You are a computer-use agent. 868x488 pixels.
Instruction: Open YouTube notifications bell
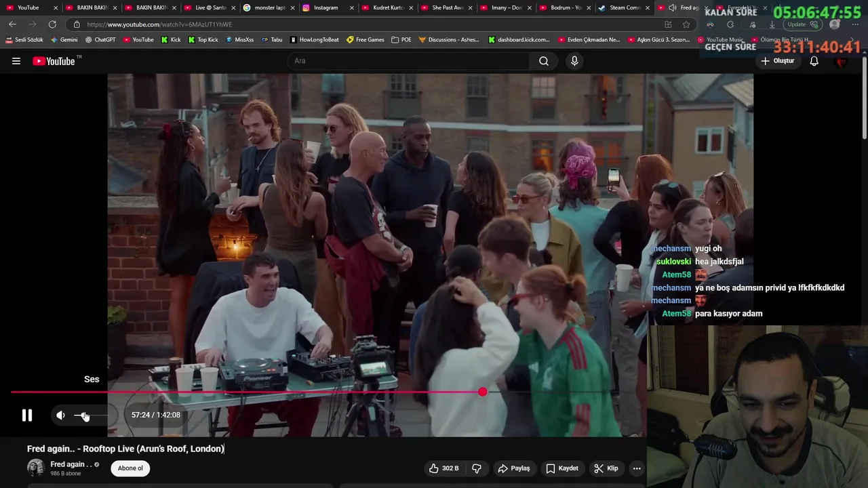coord(814,61)
